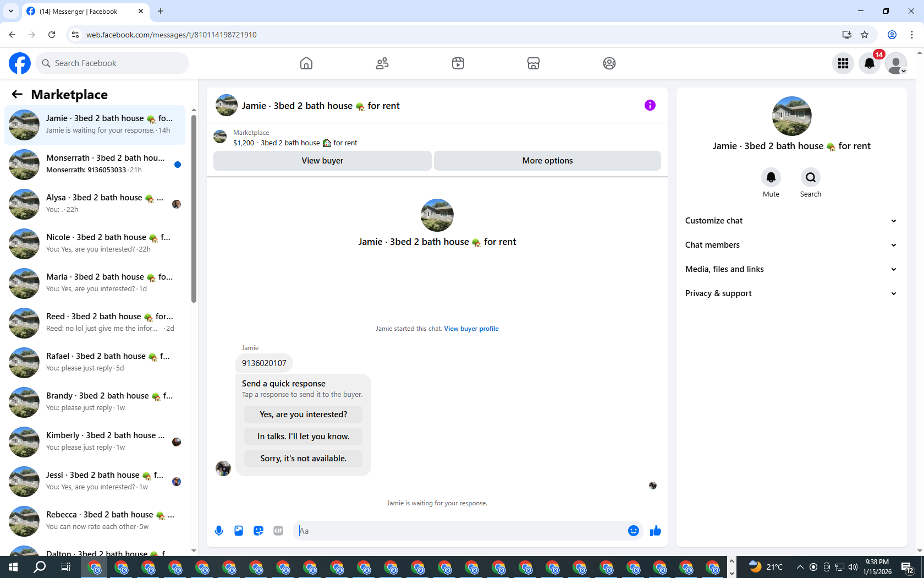The image size is (924, 578).
Task: Open the Video/Reels icon in top navigation
Action: [x=458, y=63]
